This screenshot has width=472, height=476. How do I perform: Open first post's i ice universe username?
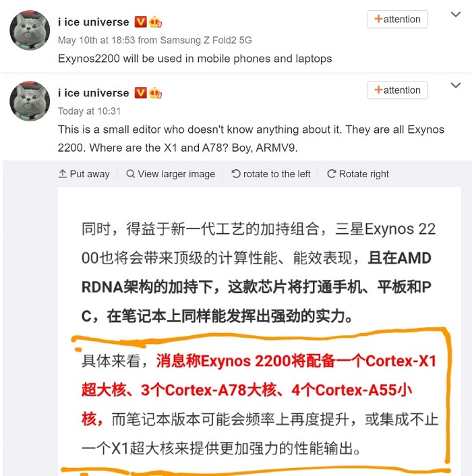[94, 22]
